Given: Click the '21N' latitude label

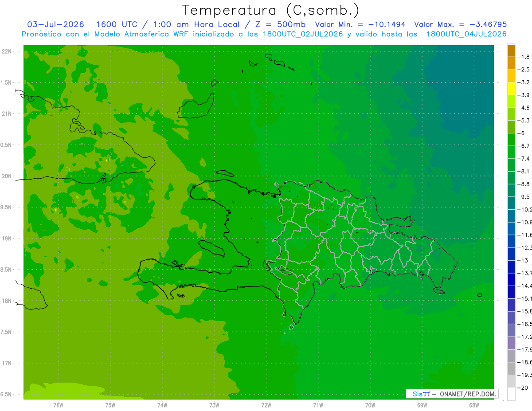Looking at the screenshot, I should pyautogui.click(x=8, y=114).
